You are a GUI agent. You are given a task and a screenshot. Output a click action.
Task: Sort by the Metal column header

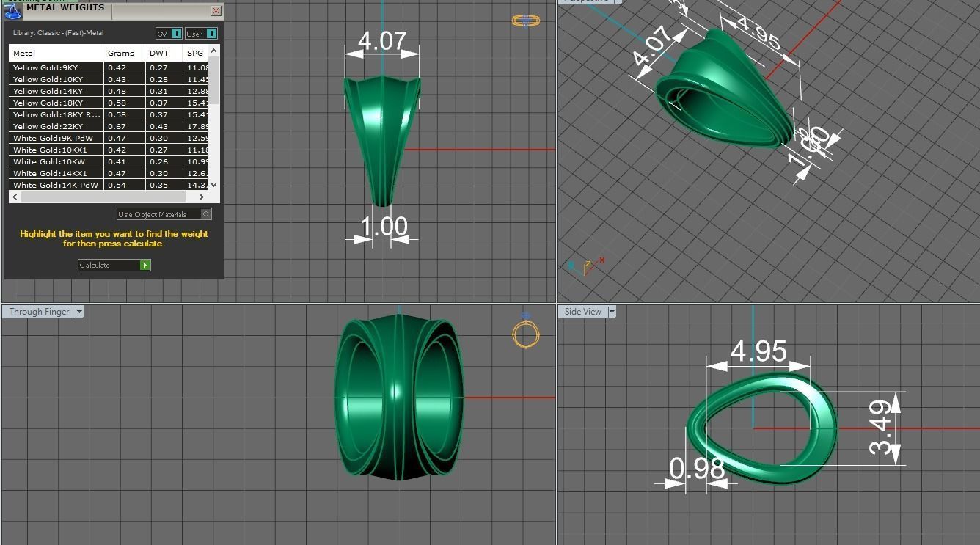click(56, 53)
